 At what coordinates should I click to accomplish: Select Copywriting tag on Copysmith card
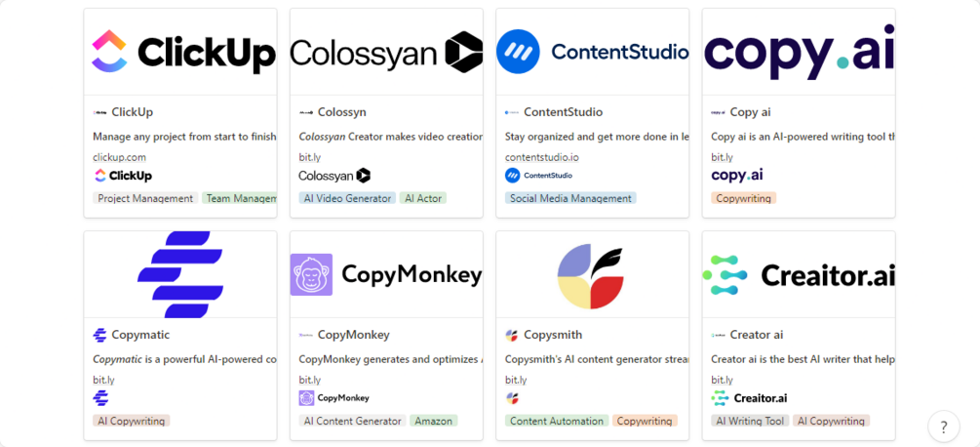click(x=645, y=421)
